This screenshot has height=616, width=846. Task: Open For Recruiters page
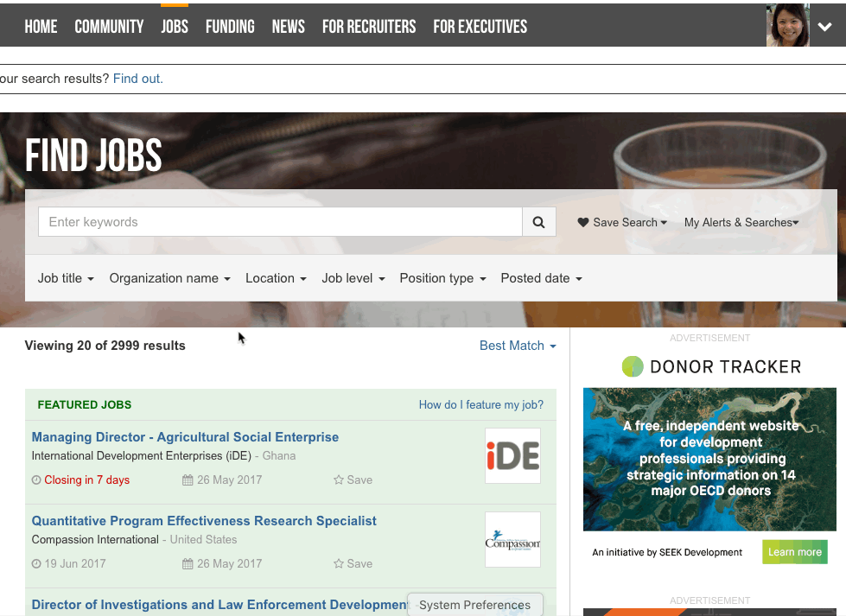point(369,27)
